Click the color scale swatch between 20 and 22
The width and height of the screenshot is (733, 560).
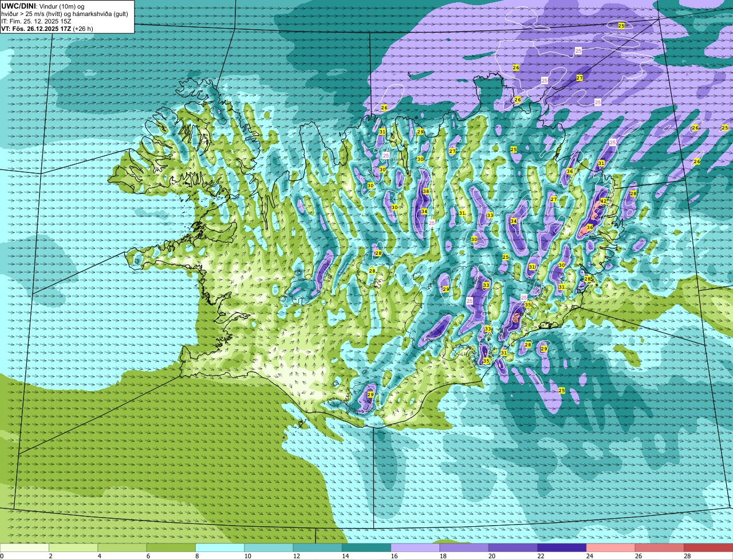pos(513,547)
